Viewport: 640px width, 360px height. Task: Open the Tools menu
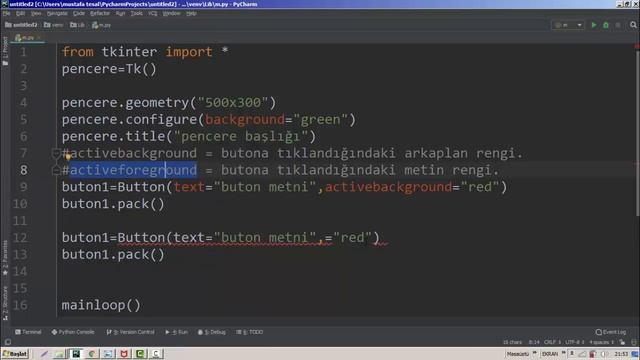click(137, 13)
